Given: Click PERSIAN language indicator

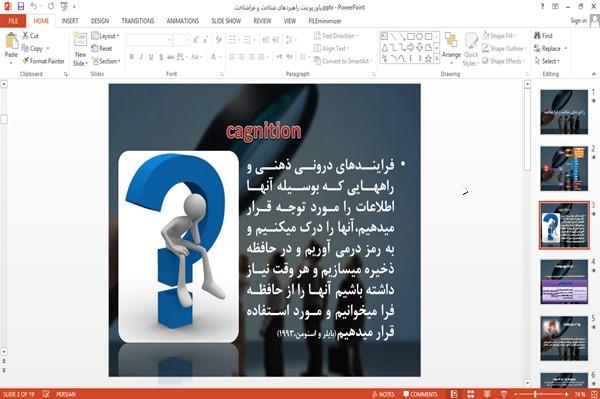Looking at the screenshot, I should point(65,394).
